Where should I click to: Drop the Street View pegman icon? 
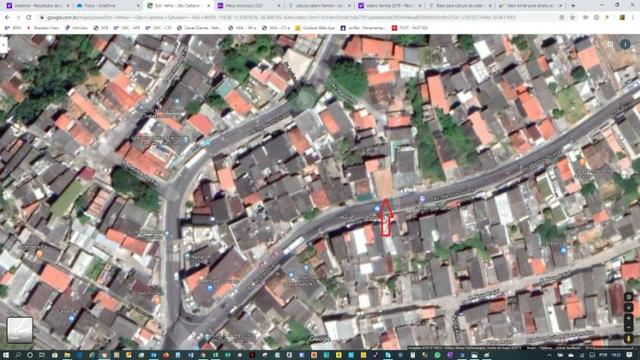[x=629, y=338]
